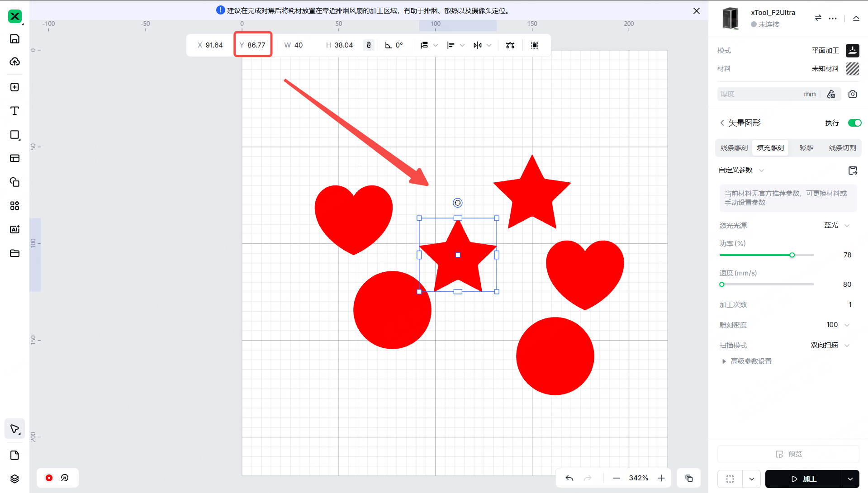Click the save file icon

tap(14, 39)
